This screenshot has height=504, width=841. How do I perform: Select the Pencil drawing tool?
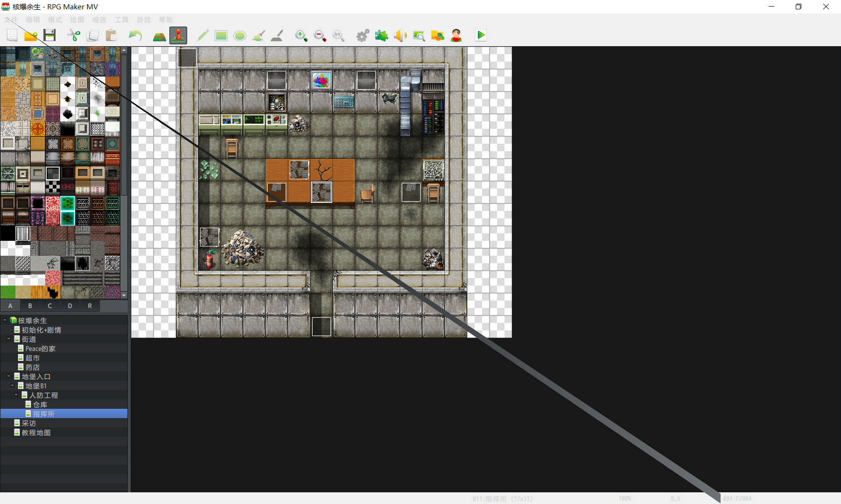click(x=203, y=35)
